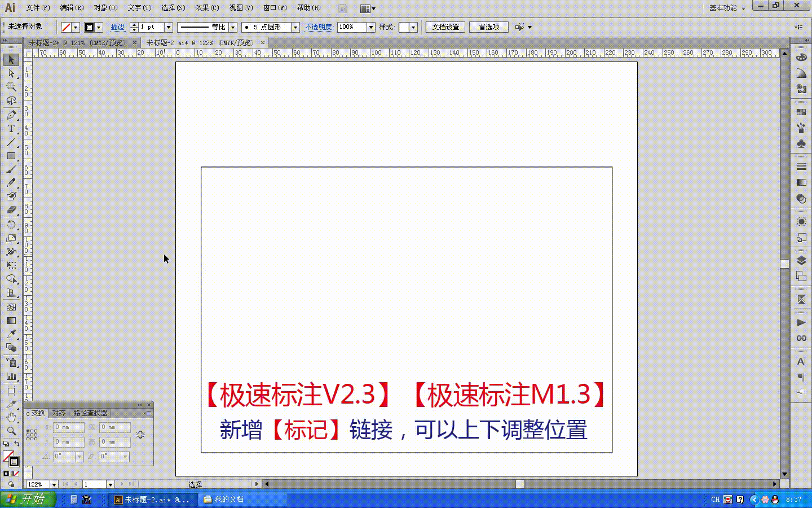Click the stroke swatch in control bar
Screen dimensions: 812x508
coord(89,27)
